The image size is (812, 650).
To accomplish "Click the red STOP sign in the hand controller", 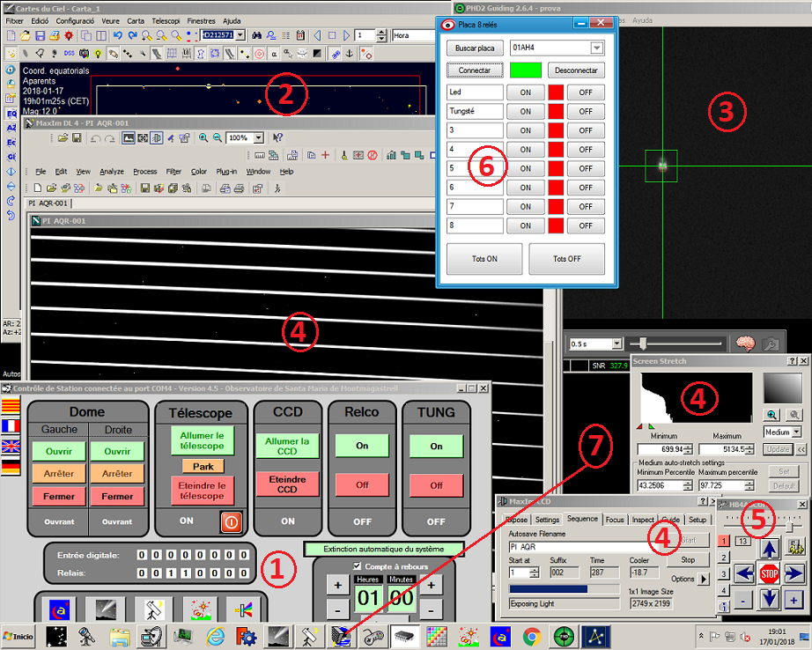I will 769,573.
